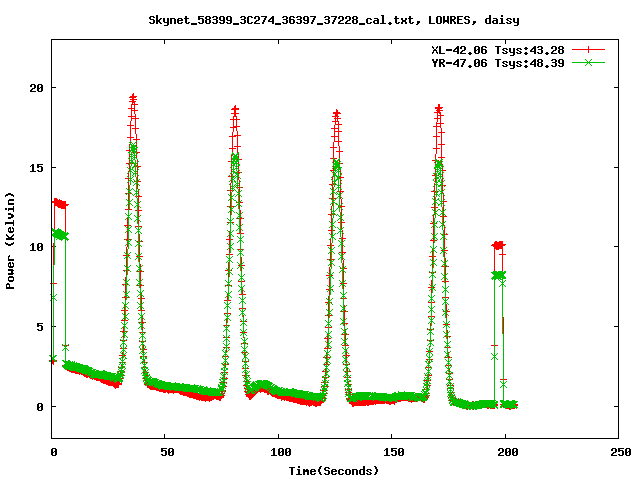Click the 20 tick label on the y-axis
Screen dimensions: 640x480
(36, 88)
